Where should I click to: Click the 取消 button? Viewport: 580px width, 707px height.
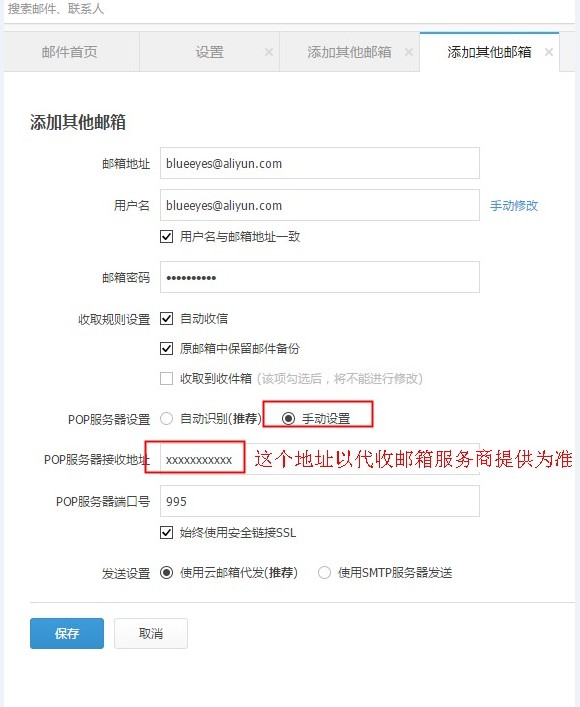pyautogui.click(x=151, y=634)
